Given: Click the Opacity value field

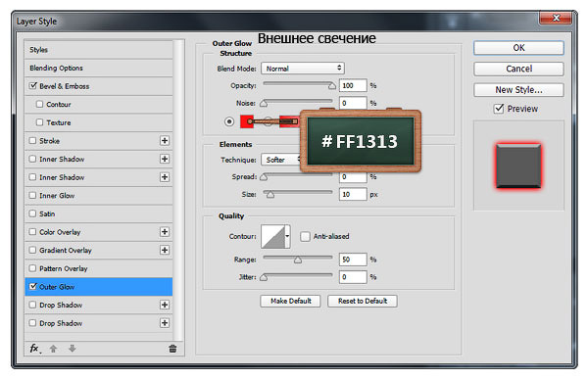Looking at the screenshot, I should coord(353,85).
